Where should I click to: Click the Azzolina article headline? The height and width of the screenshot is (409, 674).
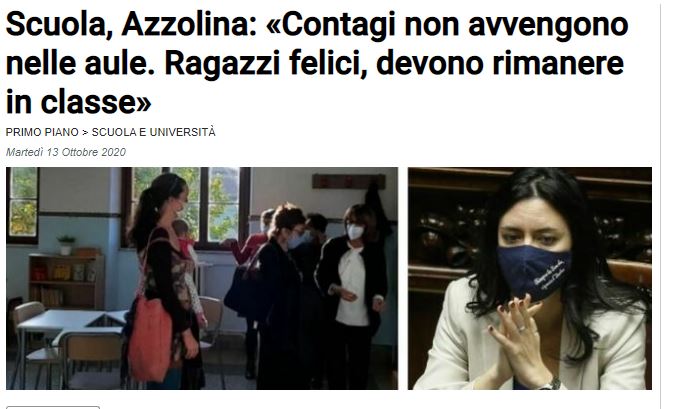(317, 63)
